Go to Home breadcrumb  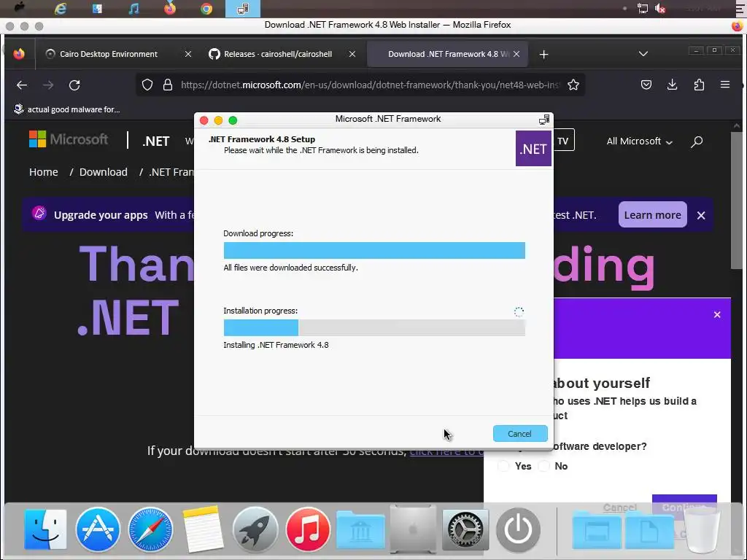(x=43, y=172)
